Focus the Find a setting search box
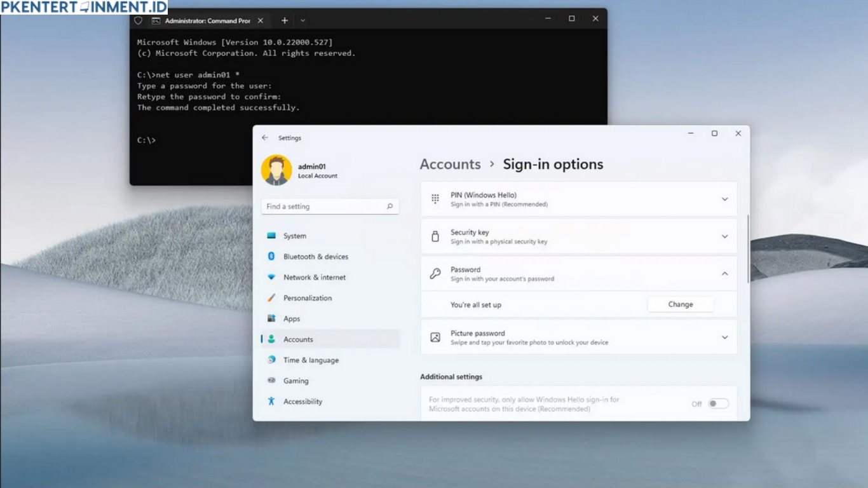Viewport: 868px width, 488px height. (330, 207)
